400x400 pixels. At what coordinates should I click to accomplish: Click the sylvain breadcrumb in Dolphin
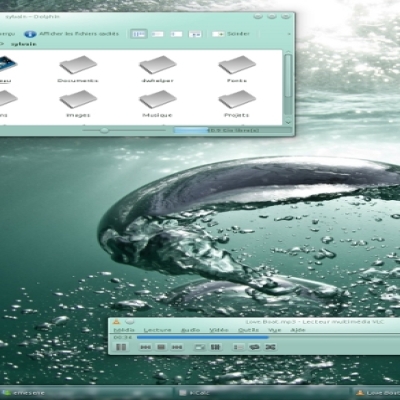[x=24, y=44]
